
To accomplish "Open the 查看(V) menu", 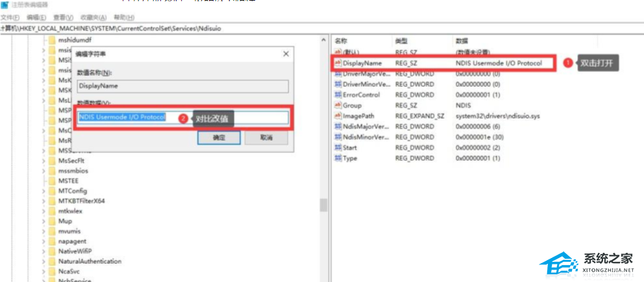I will [x=63, y=18].
